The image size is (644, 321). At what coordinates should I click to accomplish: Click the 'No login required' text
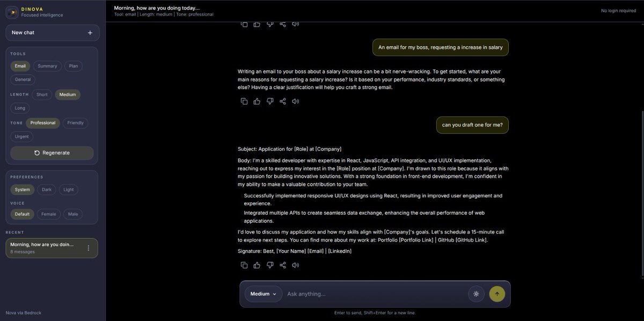point(618,11)
